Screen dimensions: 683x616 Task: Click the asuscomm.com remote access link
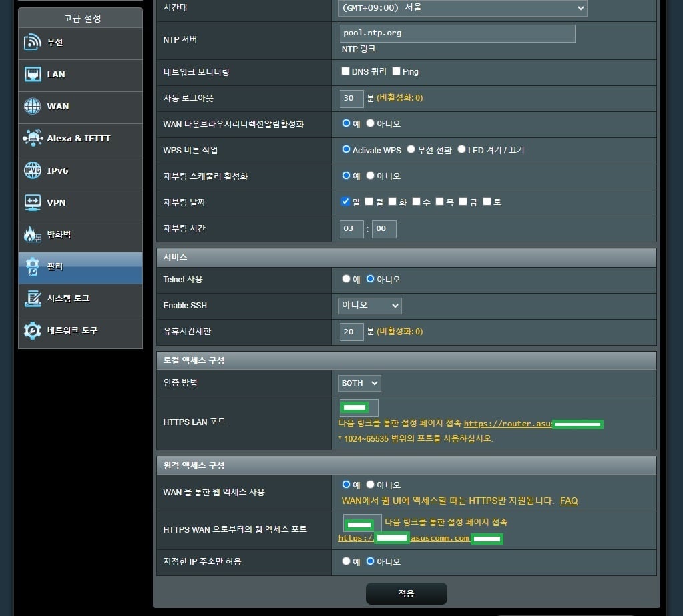[439, 538]
